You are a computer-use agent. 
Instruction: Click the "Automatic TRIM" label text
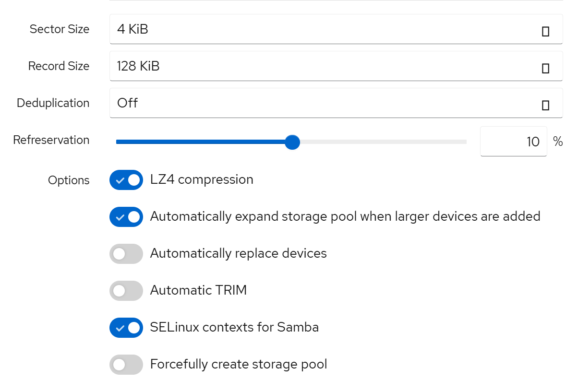click(198, 290)
